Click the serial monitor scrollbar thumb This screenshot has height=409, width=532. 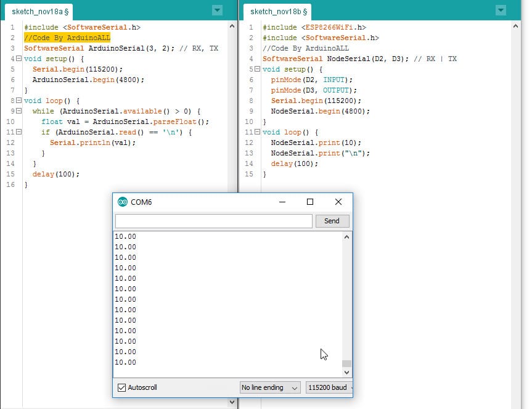click(x=346, y=363)
